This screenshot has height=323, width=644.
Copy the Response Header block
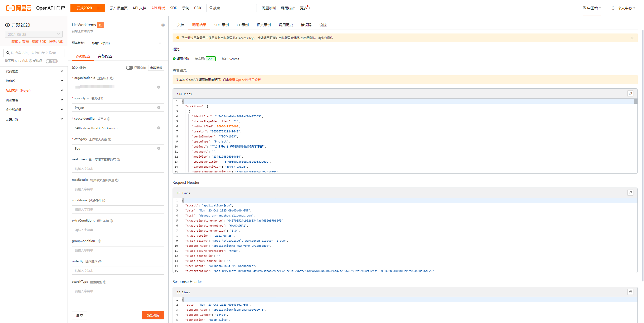(630, 292)
